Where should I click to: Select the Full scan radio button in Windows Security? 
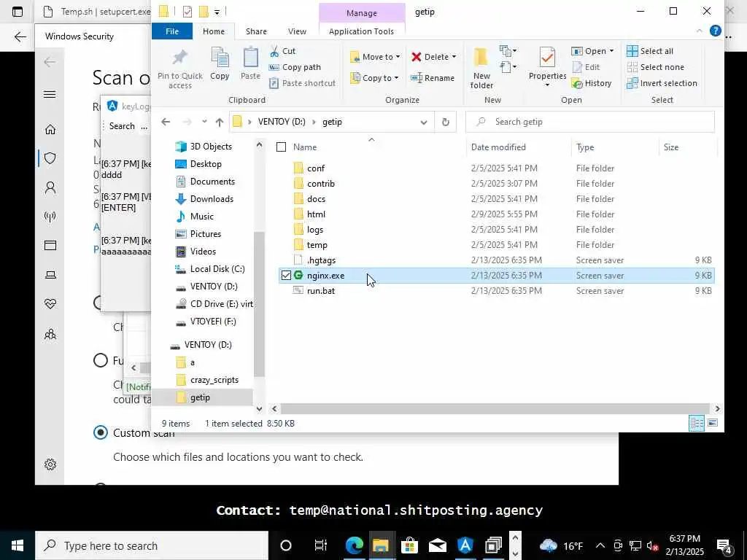click(x=101, y=360)
